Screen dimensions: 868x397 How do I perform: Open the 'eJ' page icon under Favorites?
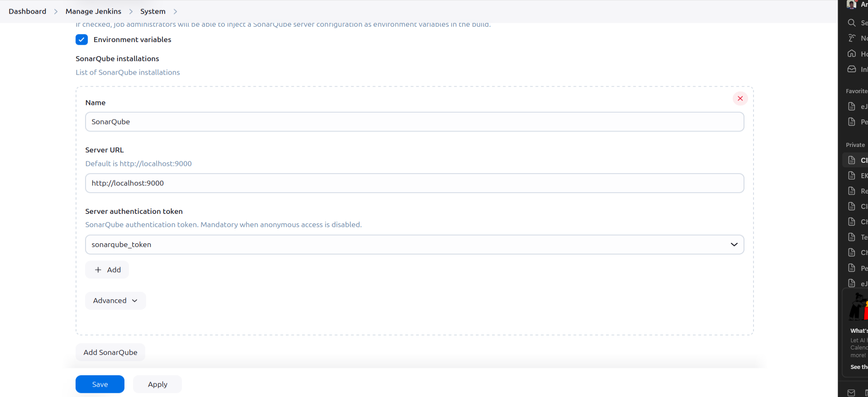[x=852, y=106]
